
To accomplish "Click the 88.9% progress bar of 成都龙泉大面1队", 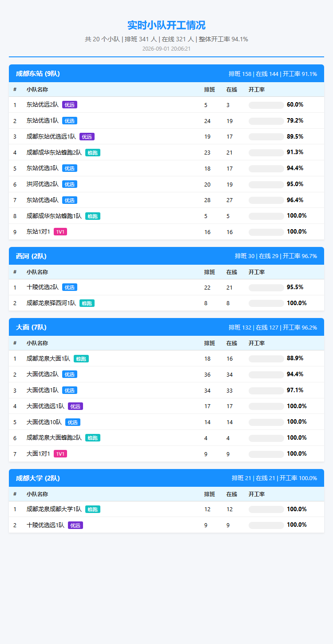I will [266, 358].
